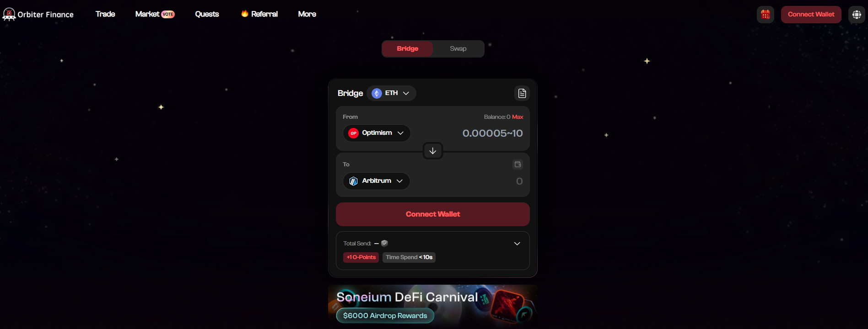Open the globe language selector icon
Viewport: 868px width, 329px height.
pos(857,15)
